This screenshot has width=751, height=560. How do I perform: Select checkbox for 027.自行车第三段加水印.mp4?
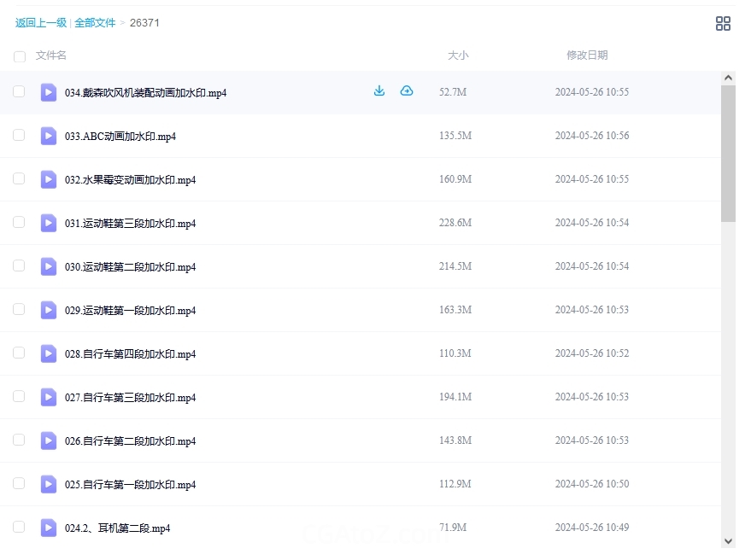click(x=19, y=396)
